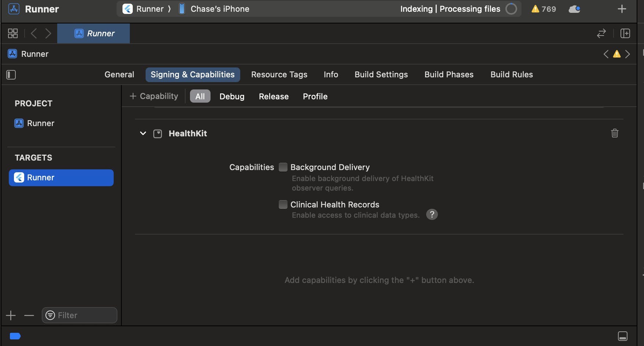Collapse the HealthKit capability section

(143, 133)
